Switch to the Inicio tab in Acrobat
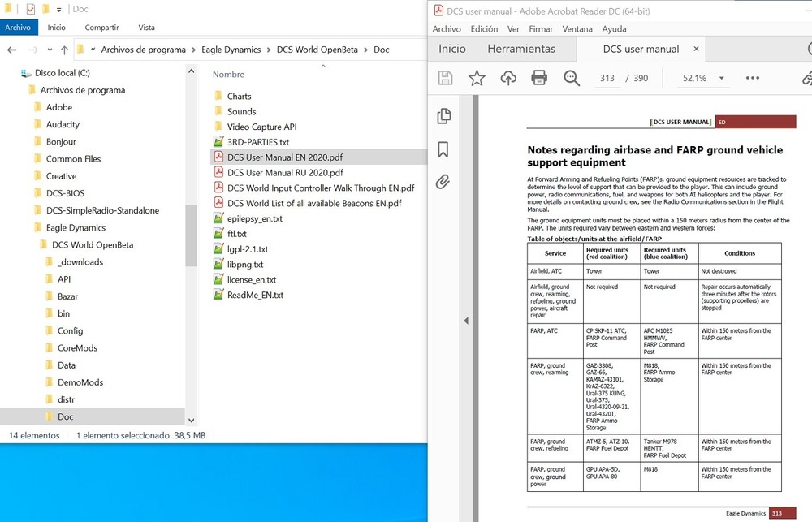 [452, 49]
